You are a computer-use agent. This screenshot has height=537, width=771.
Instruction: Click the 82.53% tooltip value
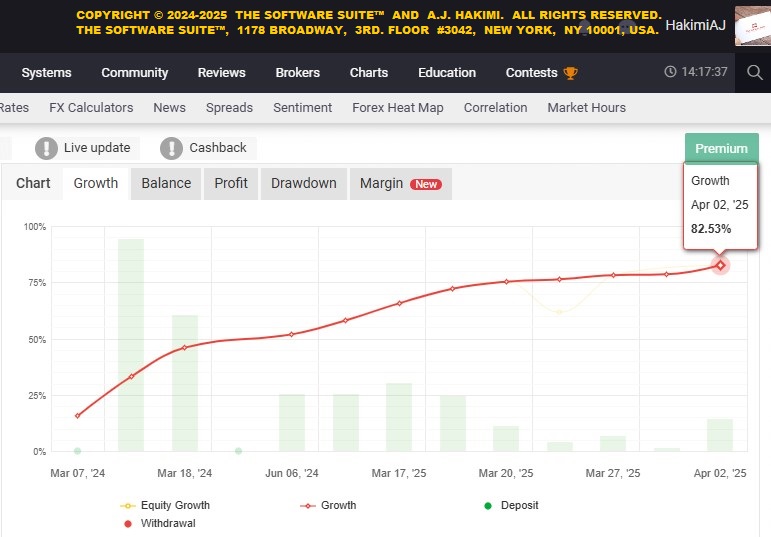point(711,229)
